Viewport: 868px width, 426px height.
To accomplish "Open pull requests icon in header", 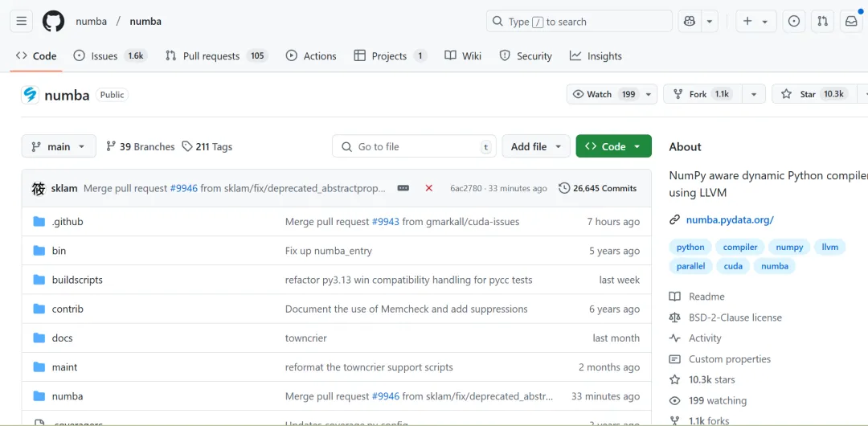I will (823, 22).
